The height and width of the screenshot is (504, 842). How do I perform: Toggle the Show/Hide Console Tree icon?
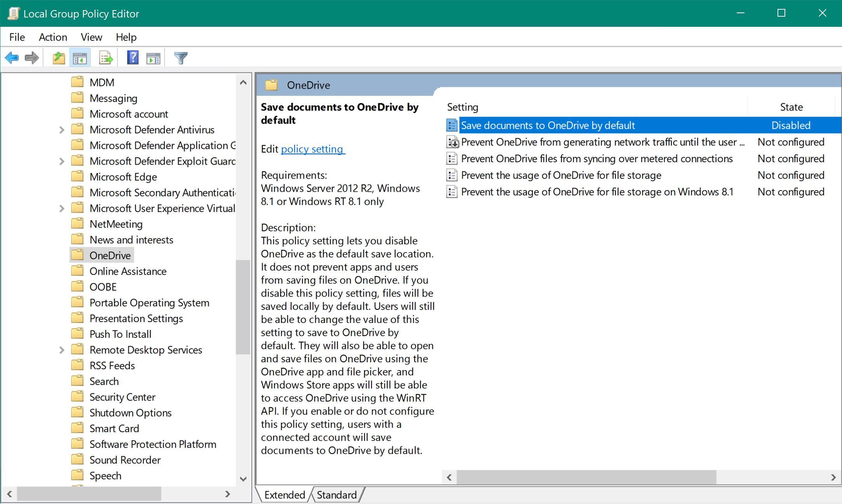coord(80,58)
